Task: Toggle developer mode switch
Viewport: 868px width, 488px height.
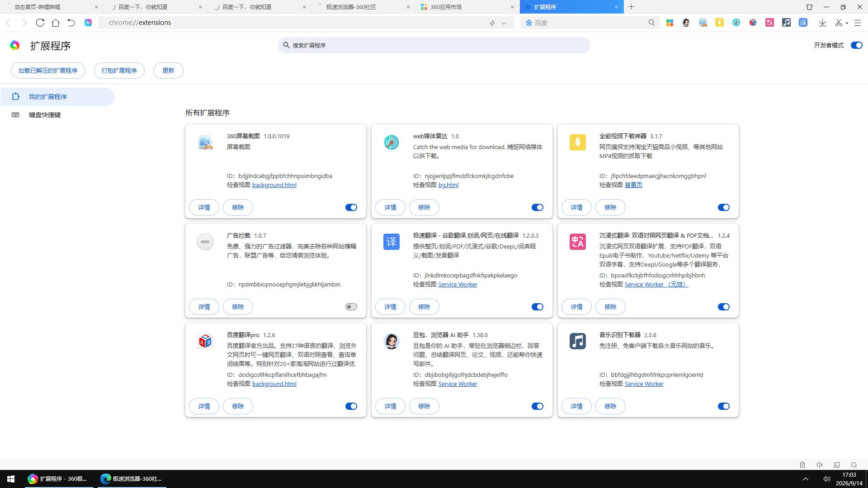Action: pos(856,45)
